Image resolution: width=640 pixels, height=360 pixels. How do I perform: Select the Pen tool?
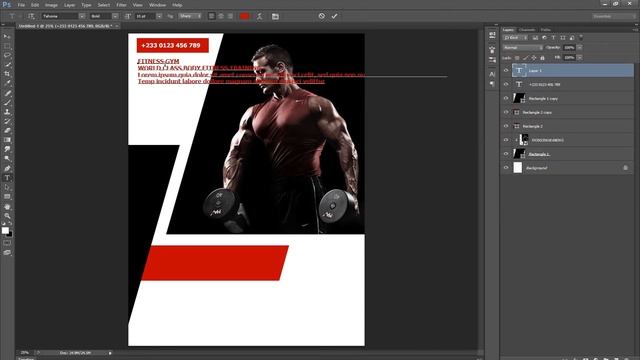pyautogui.click(x=7, y=168)
